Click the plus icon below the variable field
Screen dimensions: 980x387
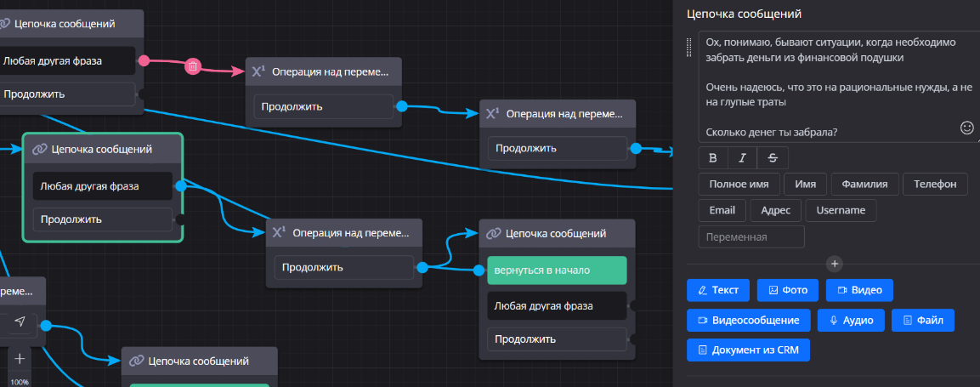[x=835, y=264]
